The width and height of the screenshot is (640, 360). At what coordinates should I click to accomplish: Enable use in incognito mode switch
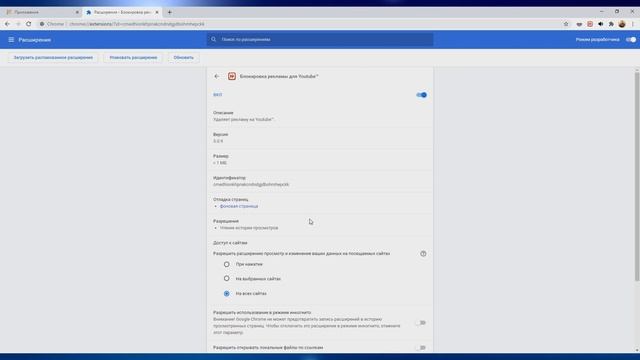pyautogui.click(x=421, y=322)
